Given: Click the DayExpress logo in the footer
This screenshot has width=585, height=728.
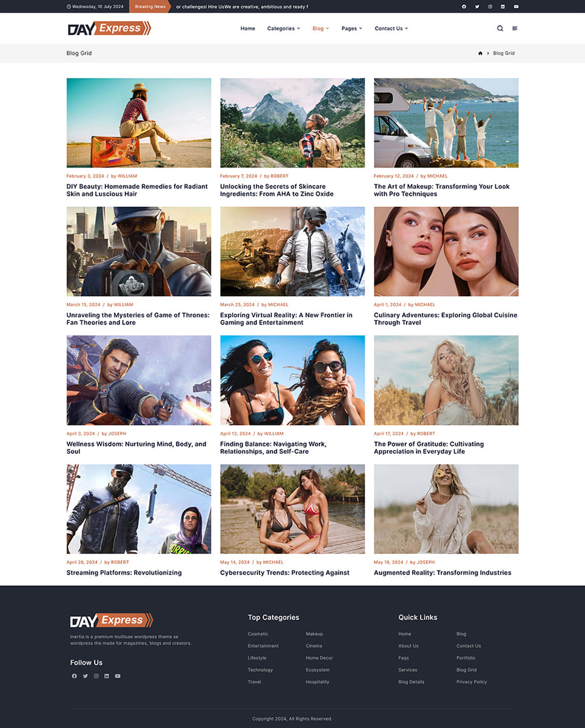Looking at the screenshot, I should point(110,620).
